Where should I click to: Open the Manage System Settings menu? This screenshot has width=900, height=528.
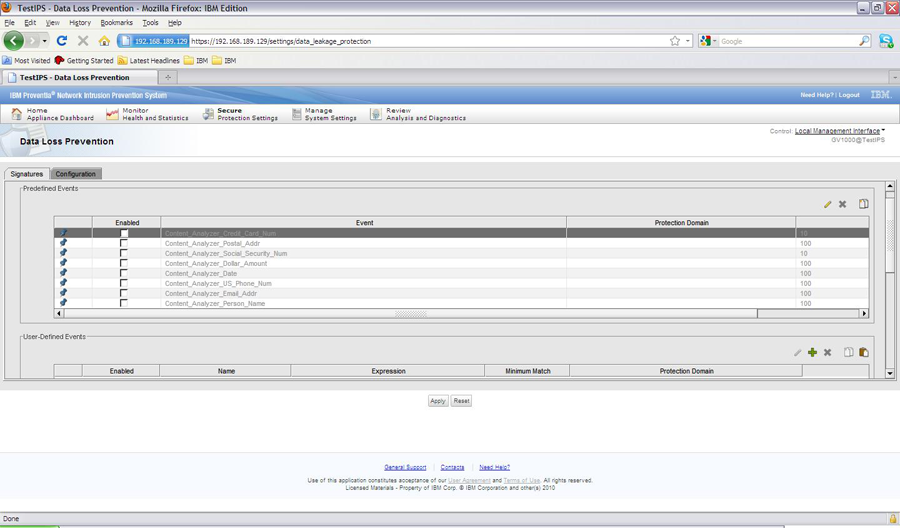pyautogui.click(x=324, y=114)
